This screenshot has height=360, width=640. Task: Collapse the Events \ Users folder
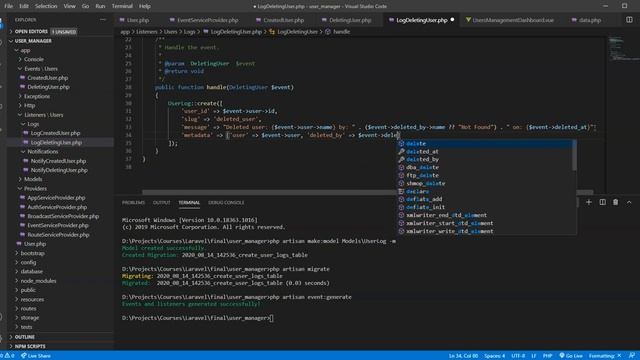click(x=40, y=69)
